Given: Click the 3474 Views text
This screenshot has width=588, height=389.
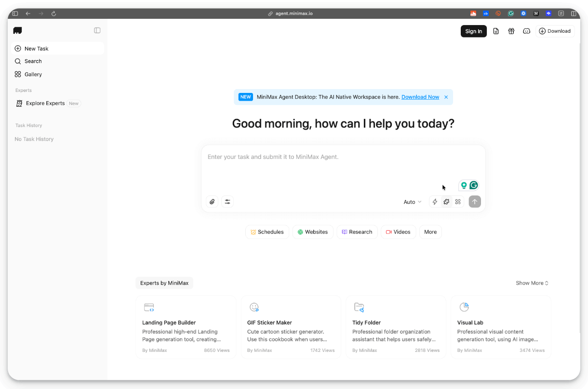Looking at the screenshot, I should click(x=532, y=350).
